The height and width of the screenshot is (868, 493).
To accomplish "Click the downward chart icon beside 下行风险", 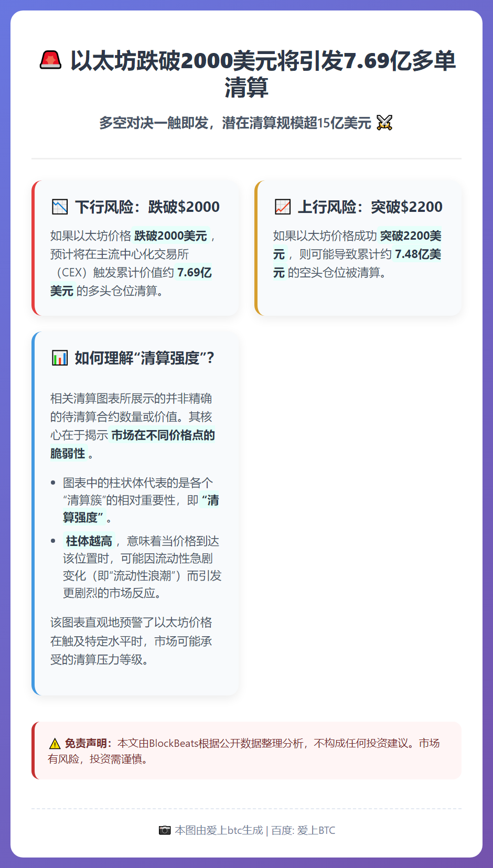I will (60, 207).
